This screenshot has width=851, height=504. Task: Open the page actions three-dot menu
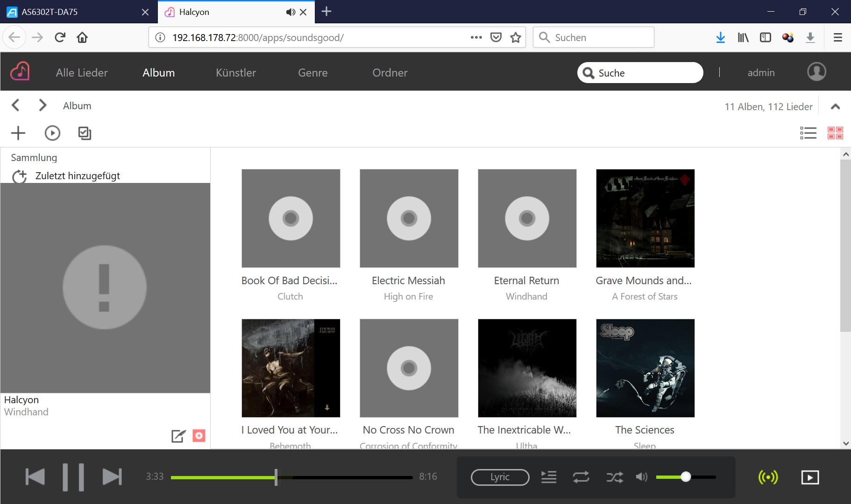(476, 37)
